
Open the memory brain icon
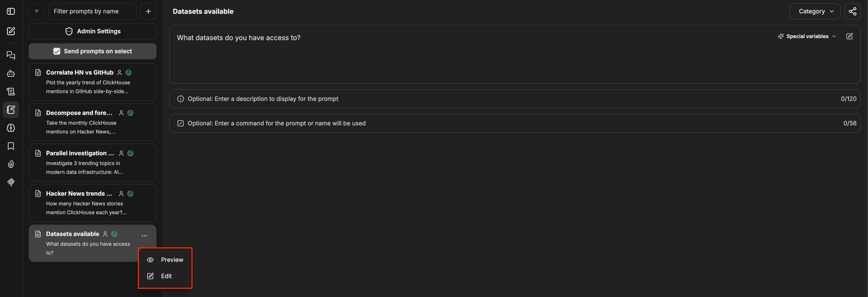coord(11,128)
